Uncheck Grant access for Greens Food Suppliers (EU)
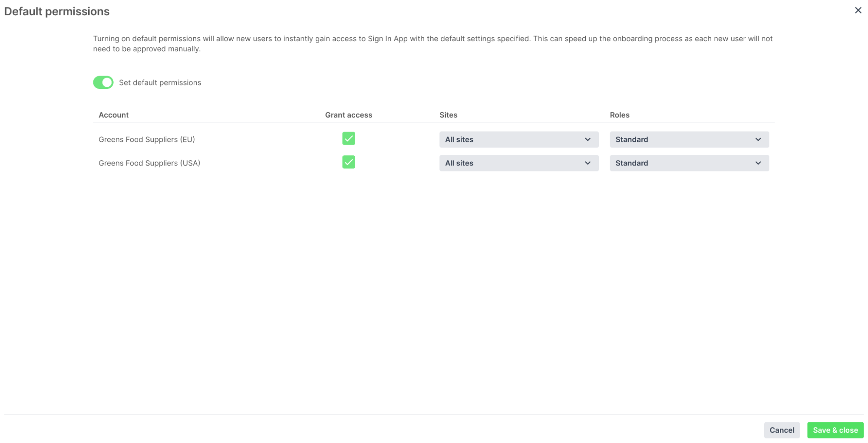 tap(348, 138)
